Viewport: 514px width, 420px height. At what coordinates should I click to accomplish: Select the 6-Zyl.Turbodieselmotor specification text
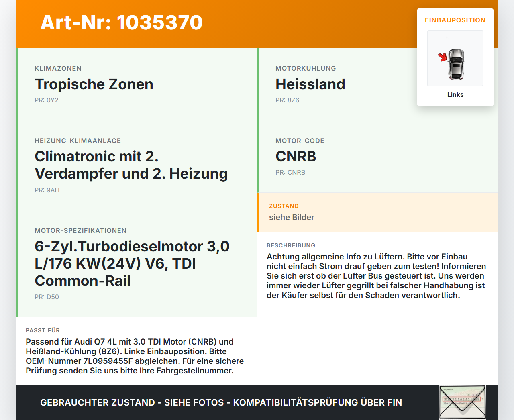point(132,263)
